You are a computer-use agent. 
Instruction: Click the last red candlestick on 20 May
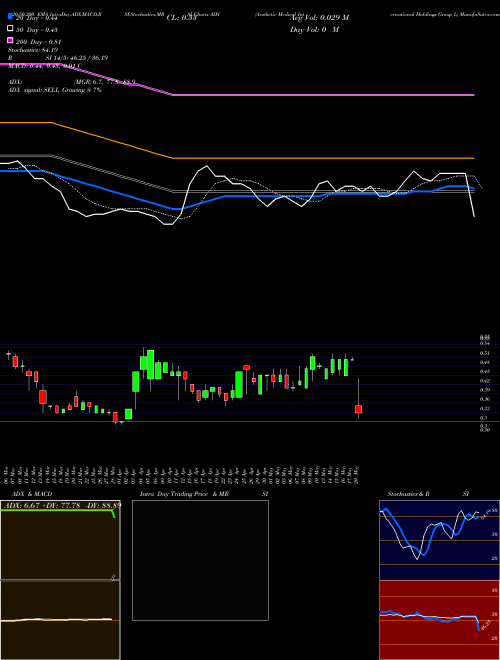click(x=359, y=409)
